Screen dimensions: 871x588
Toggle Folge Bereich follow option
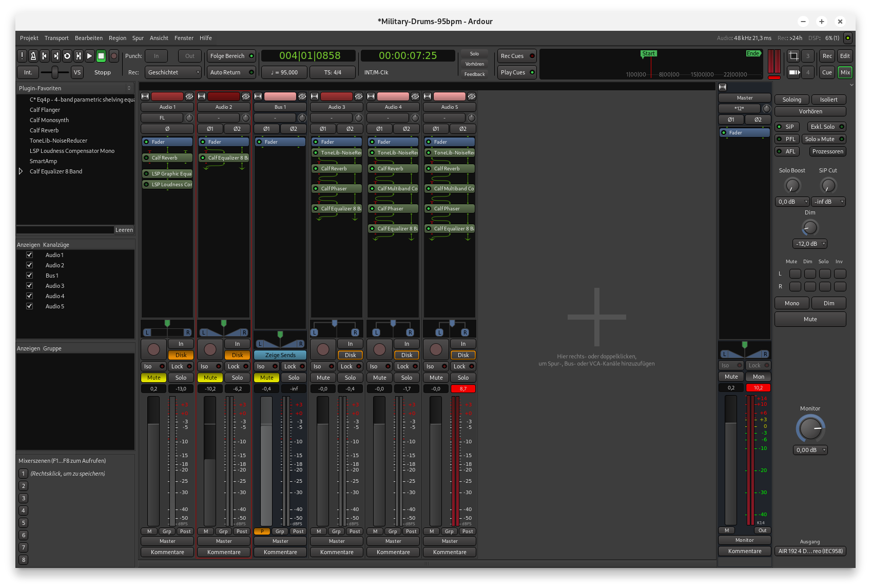(232, 56)
